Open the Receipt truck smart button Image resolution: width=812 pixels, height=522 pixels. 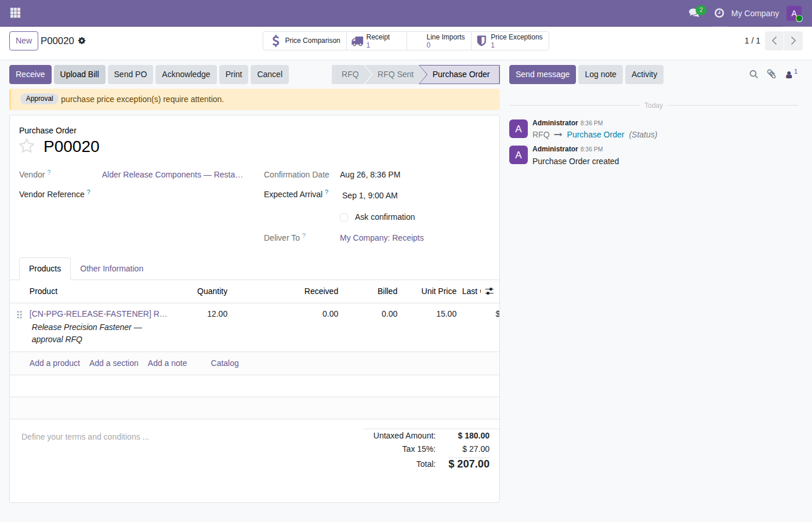(377, 41)
